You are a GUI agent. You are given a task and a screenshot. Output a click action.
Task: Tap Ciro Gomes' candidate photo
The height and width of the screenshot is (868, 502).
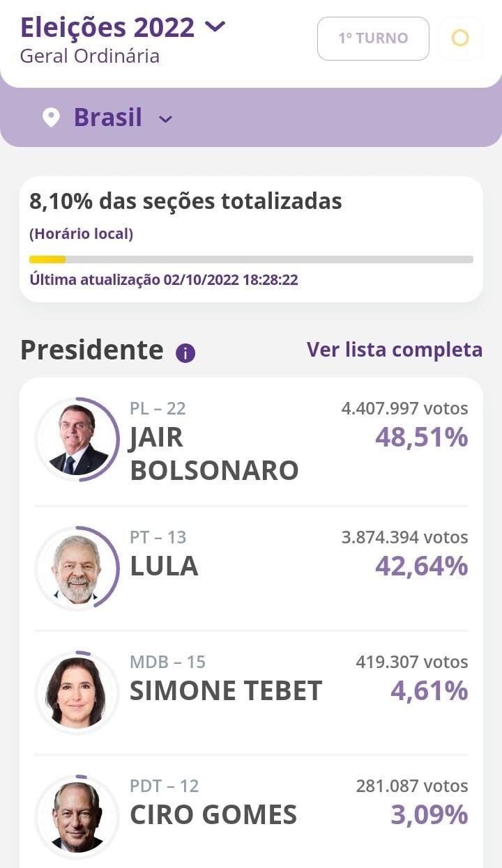pos(77,816)
